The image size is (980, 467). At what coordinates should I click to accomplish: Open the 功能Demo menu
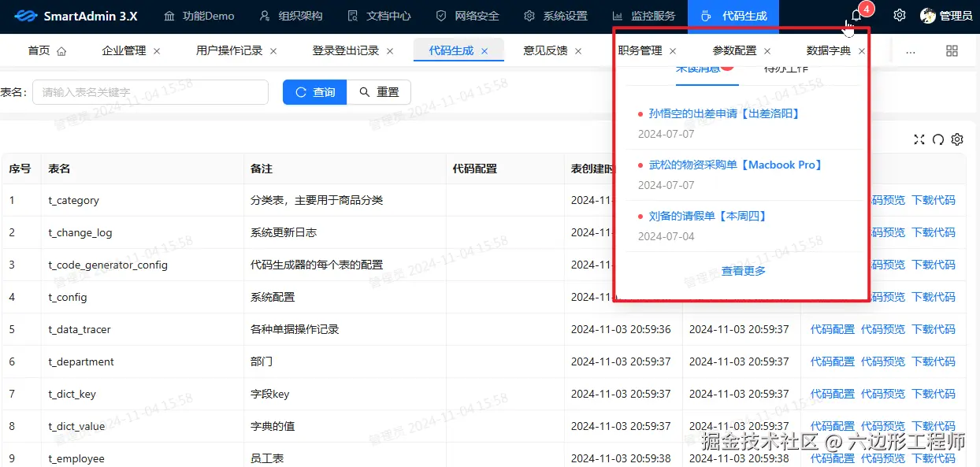pyautogui.click(x=199, y=16)
